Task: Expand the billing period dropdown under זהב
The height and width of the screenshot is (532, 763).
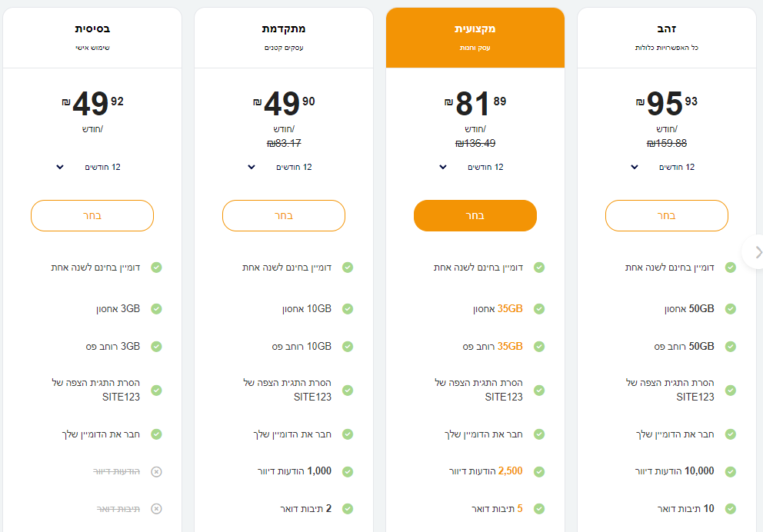Action: 666,167
